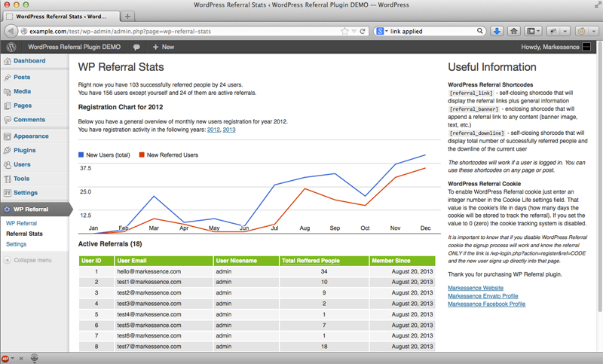Select the Referral Stats submenu item
603x364 pixels.
click(x=24, y=234)
